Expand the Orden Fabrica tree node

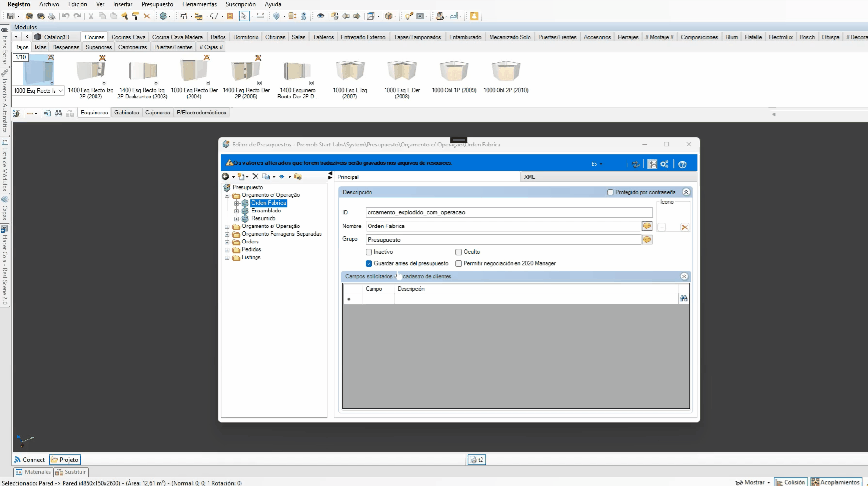tap(236, 203)
